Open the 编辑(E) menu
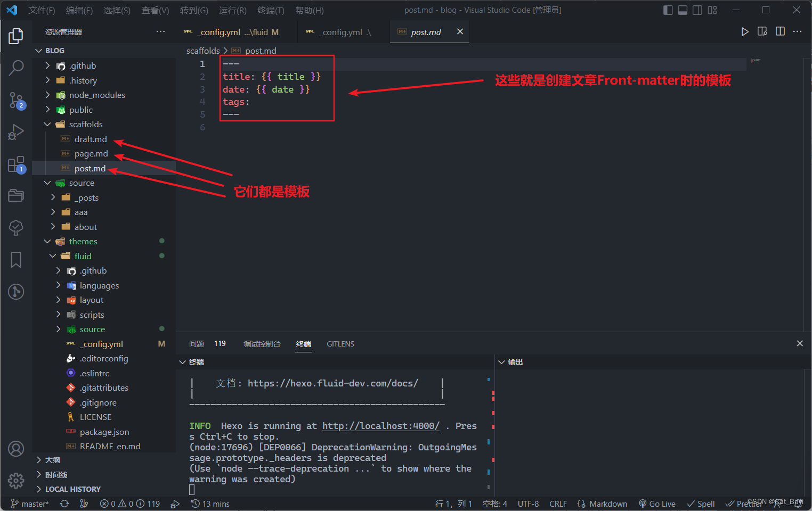Viewport: 812px width, 511px height. pos(79,10)
